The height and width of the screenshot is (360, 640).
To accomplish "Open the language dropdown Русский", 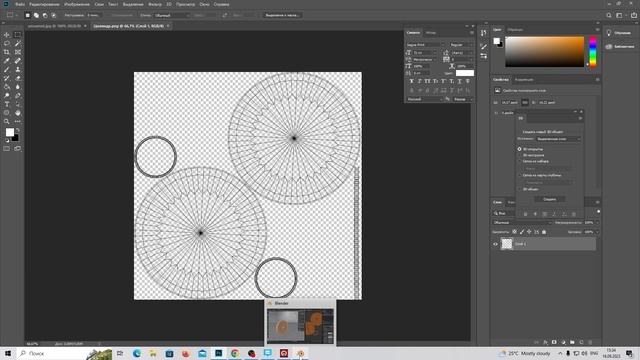I will (x=424, y=99).
